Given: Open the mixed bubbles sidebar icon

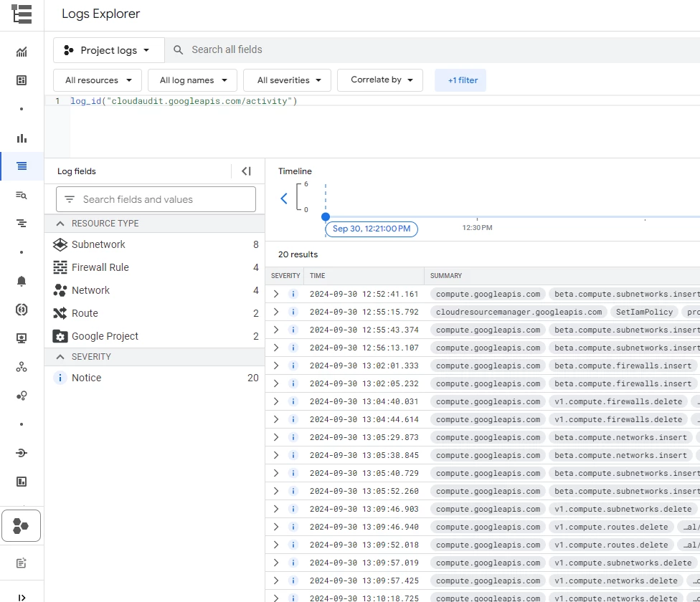Looking at the screenshot, I should point(22,396).
